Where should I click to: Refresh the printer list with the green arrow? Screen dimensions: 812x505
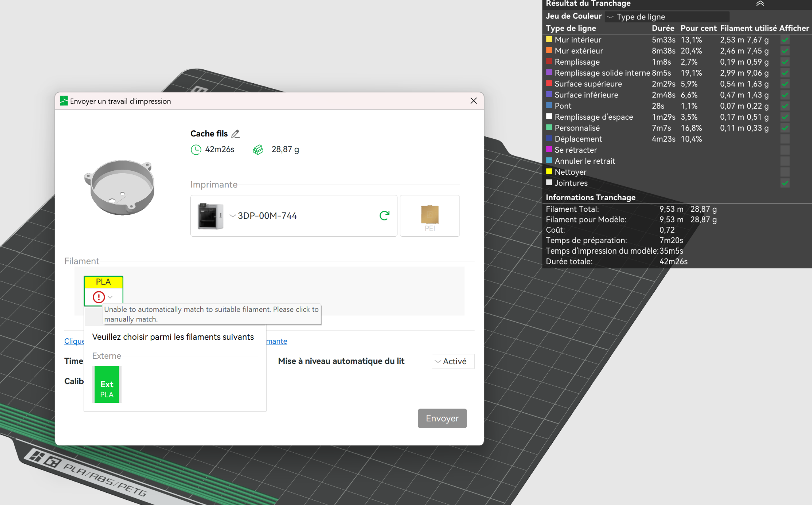(x=384, y=216)
